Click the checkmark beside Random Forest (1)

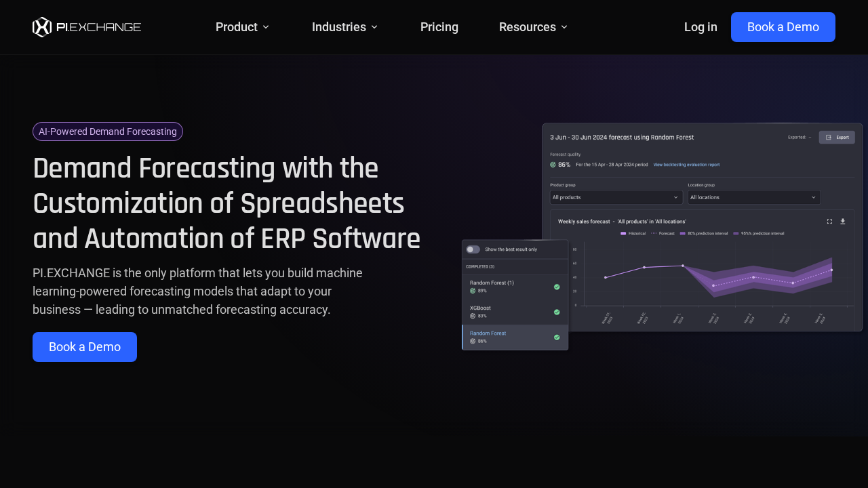(x=557, y=287)
